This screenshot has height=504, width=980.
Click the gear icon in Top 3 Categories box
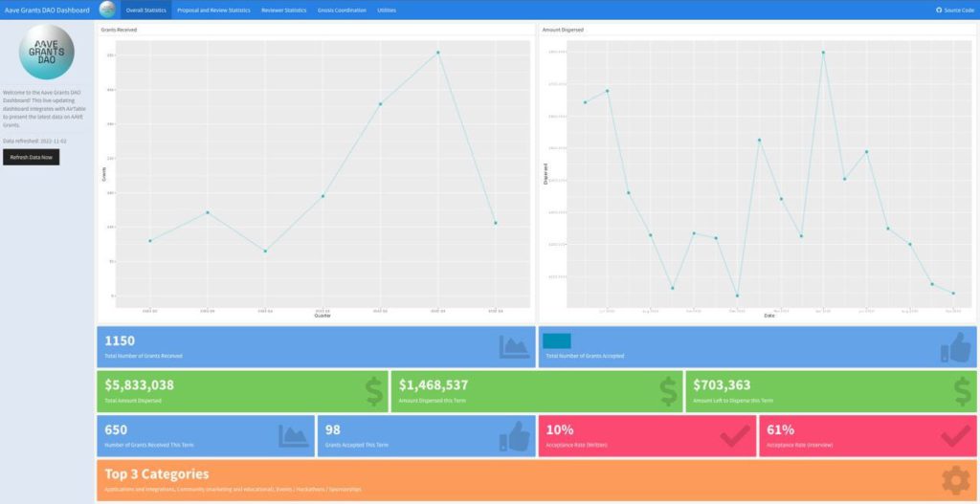956,480
